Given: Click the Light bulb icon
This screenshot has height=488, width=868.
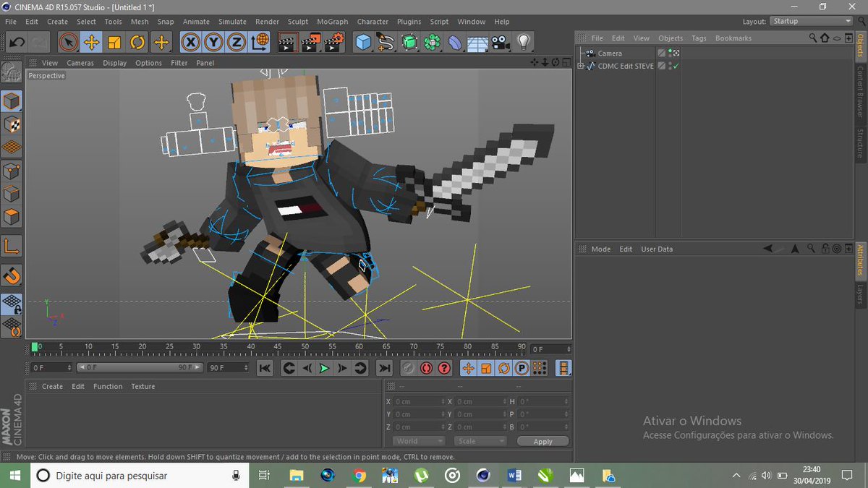Looking at the screenshot, I should 523,43.
